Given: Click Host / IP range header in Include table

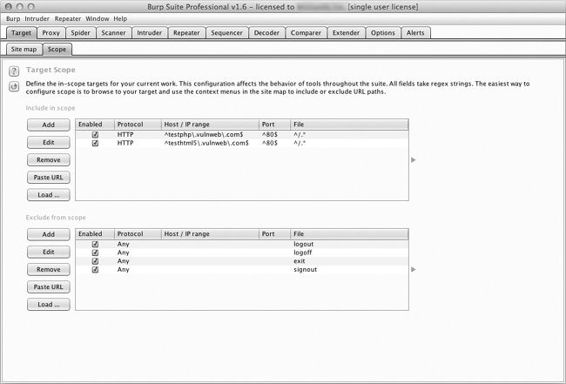Looking at the screenshot, I should click(210, 125).
